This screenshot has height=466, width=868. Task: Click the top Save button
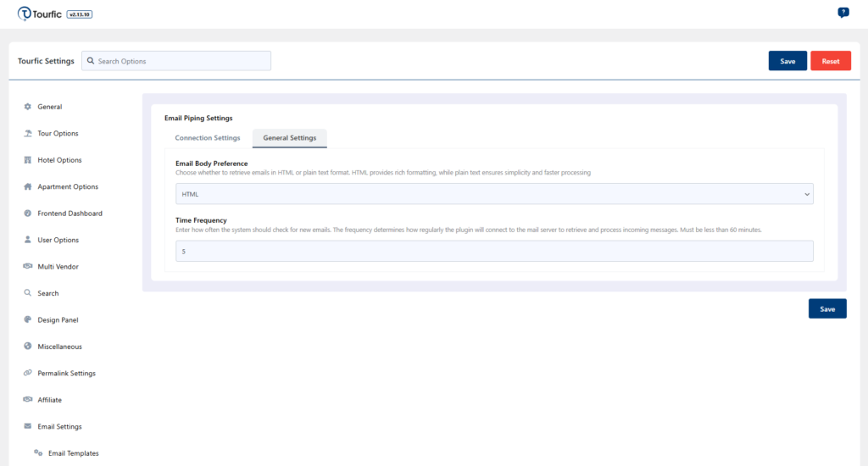(787, 61)
